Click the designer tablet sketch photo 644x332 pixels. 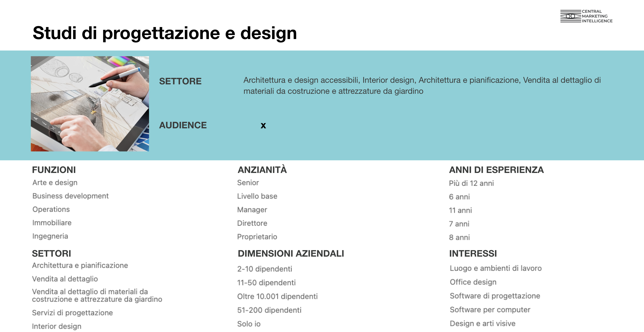coord(90,104)
